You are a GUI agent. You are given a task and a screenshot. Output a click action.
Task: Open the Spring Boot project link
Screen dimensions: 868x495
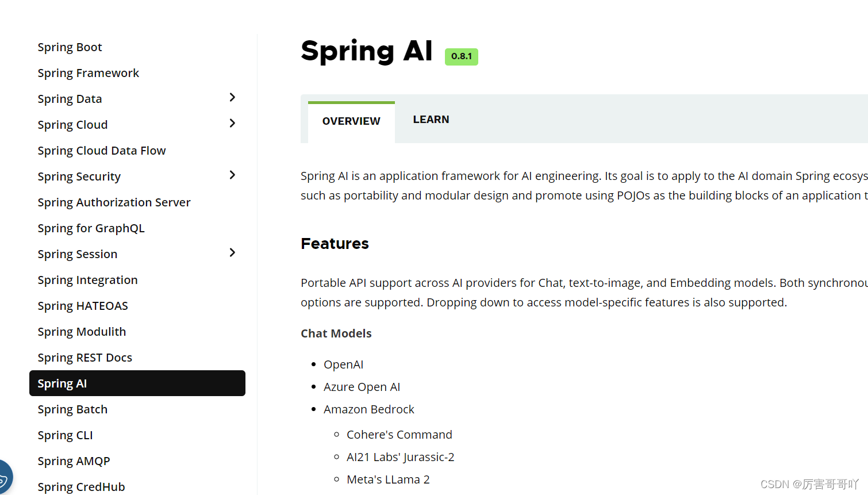[x=70, y=47]
